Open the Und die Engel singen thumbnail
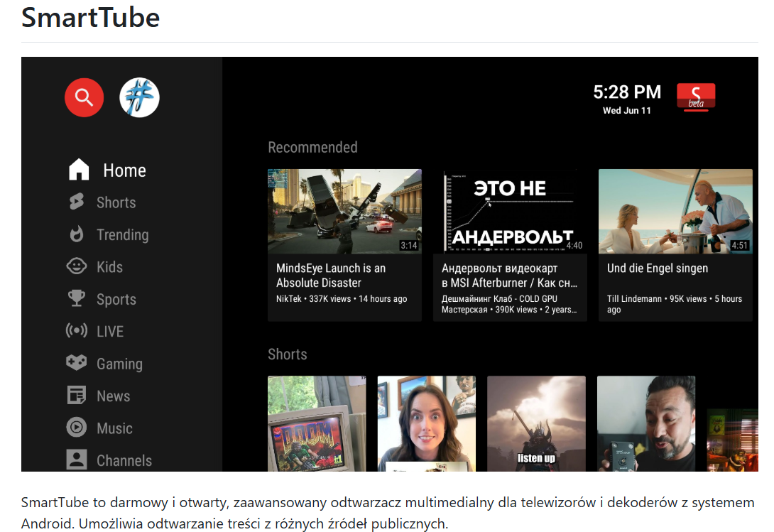The image size is (774, 532). point(675,212)
